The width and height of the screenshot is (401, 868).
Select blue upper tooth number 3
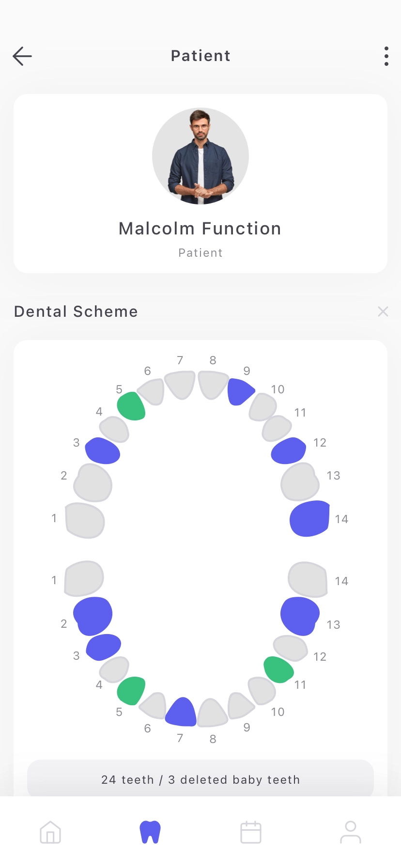click(x=103, y=450)
